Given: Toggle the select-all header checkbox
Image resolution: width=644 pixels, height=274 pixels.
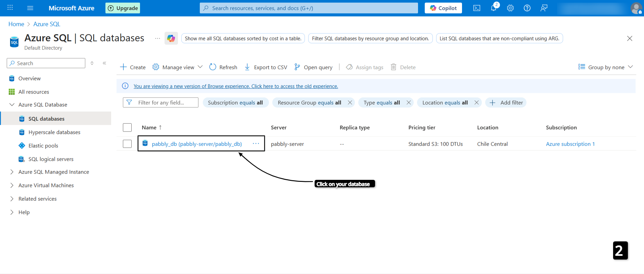Looking at the screenshot, I should pos(127,127).
